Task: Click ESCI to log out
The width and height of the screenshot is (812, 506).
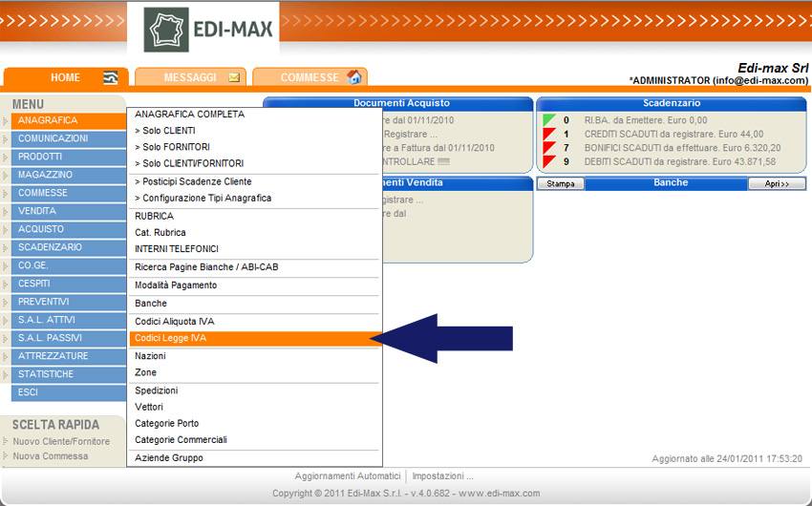Action: 28,392
